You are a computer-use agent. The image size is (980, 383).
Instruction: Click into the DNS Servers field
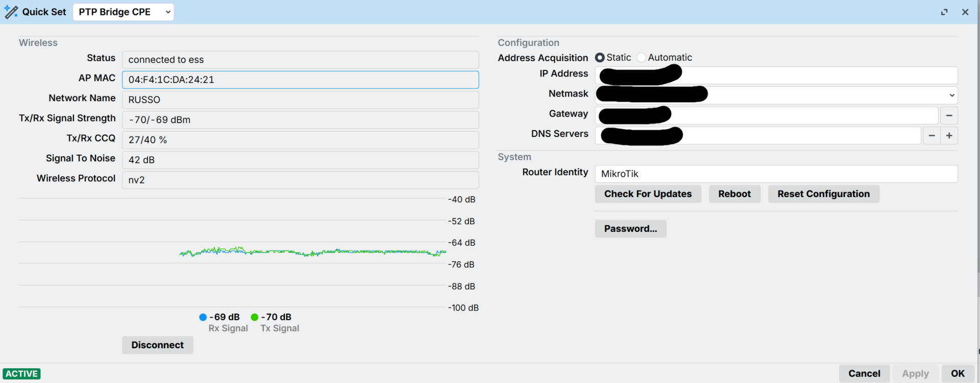pyautogui.click(x=758, y=135)
